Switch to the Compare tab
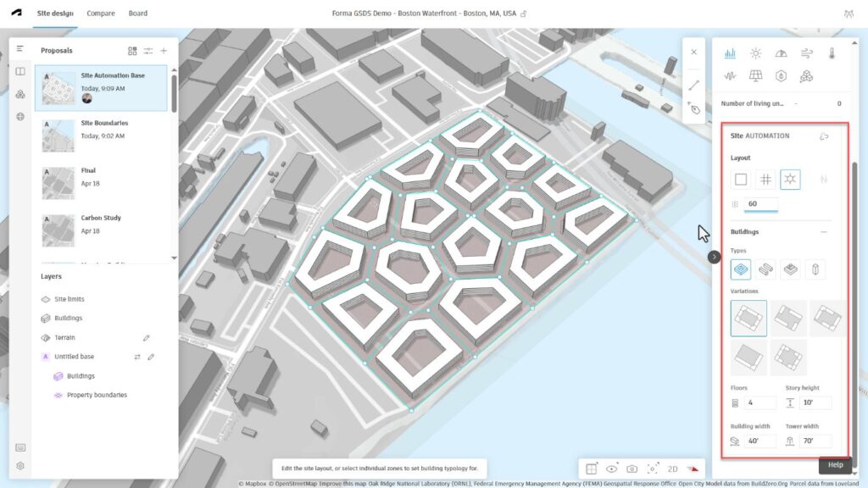Image resolution: width=868 pixels, height=488 pixels. click(101, 14)
